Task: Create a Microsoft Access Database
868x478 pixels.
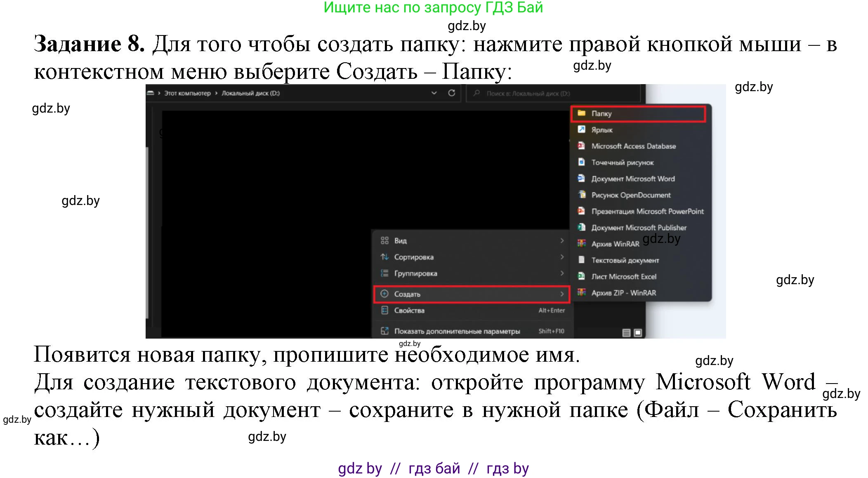Action: [x=634, y=146]
